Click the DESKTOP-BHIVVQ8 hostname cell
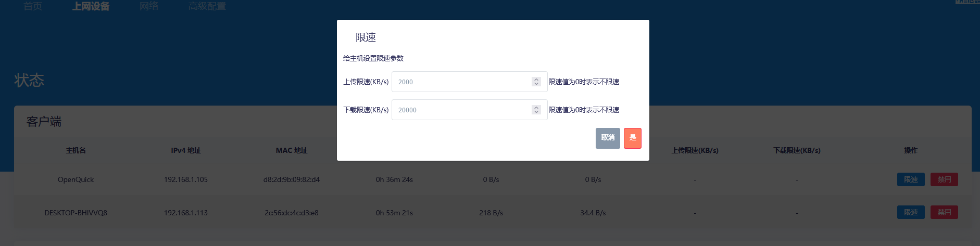The width and height of the screenshot is (980, 246). [x=76, y=213]
